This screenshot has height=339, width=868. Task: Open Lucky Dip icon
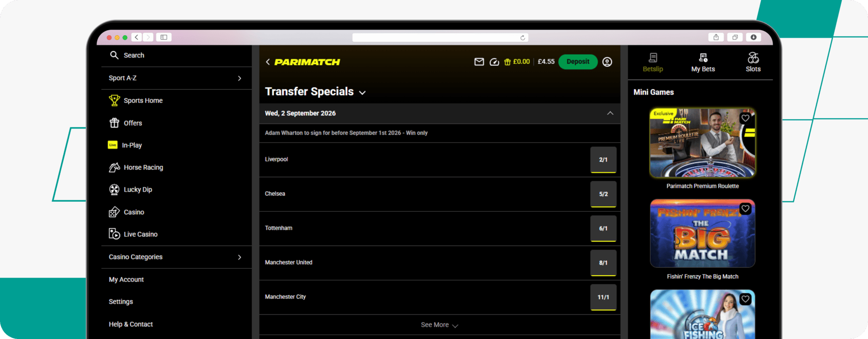click(114, 189)
